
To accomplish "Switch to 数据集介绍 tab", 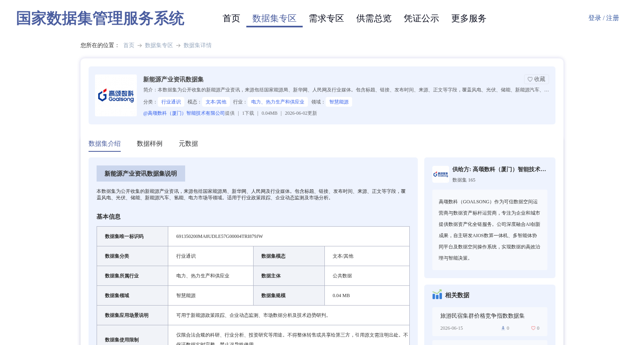I will tap(105, 144).
